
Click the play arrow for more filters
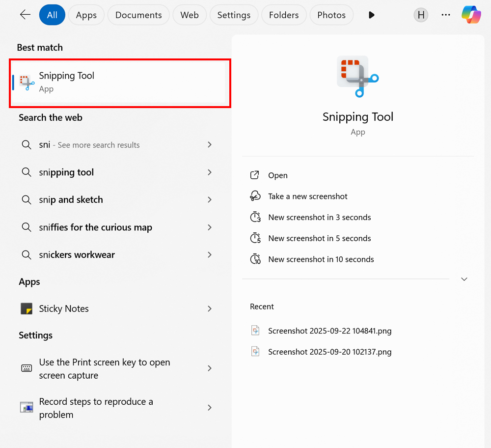[x=371, y=15]
